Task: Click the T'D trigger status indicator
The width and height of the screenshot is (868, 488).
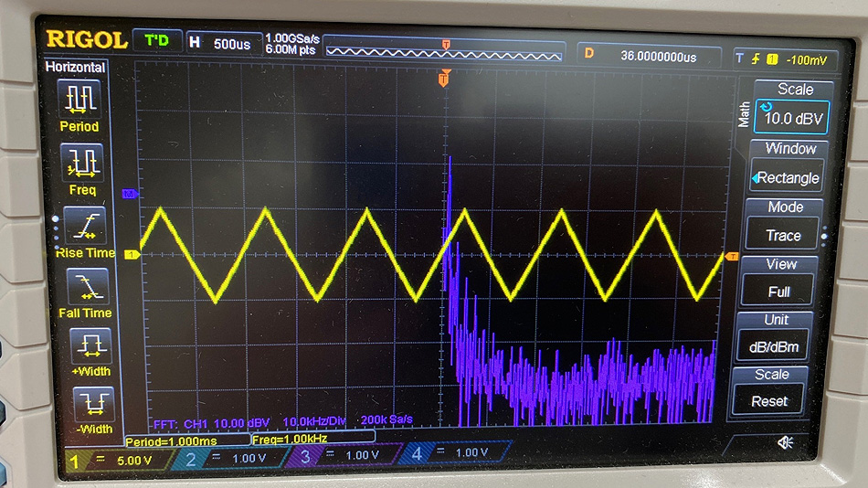Action: click(x=156, y=40)
